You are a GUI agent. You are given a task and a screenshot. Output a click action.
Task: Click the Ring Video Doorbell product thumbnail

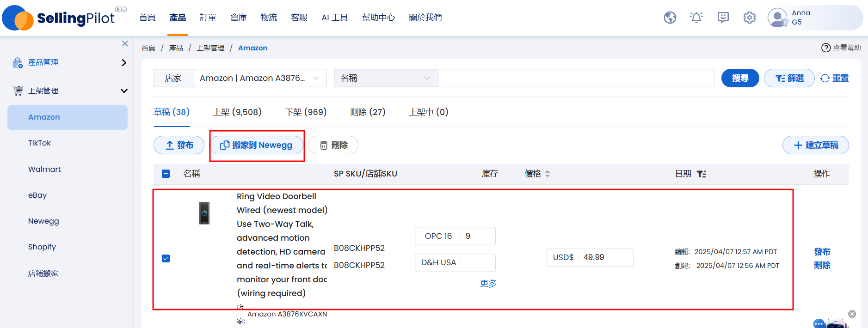click(x=204, y=213)
